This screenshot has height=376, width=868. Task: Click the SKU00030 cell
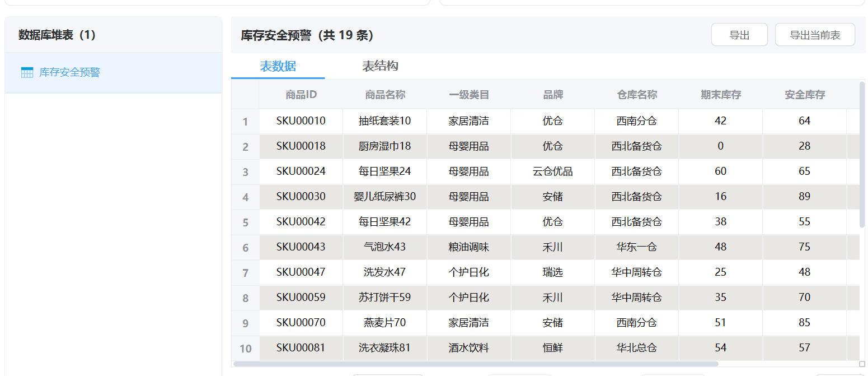[x=301, y=197]
